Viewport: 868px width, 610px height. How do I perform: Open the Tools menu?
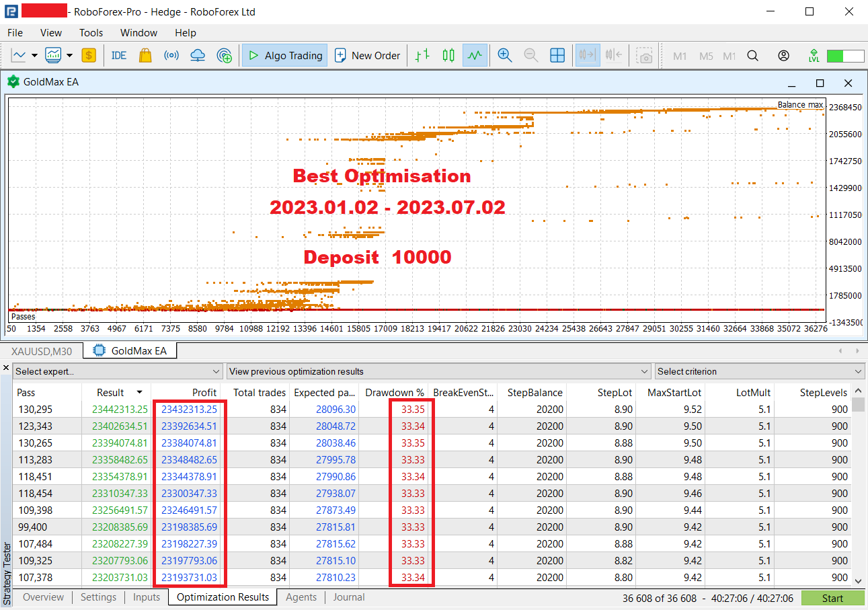(91, 32)
